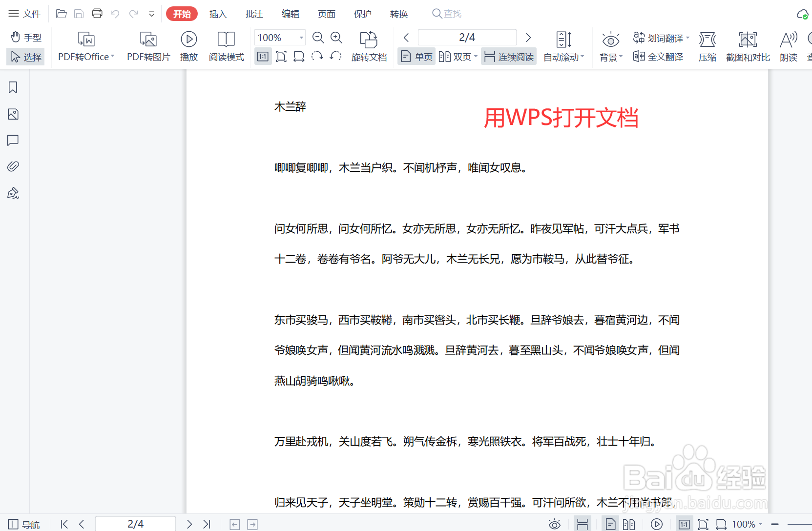
Task: Switch to the 批注 ribbon tab
Action: tap(254, 14)
